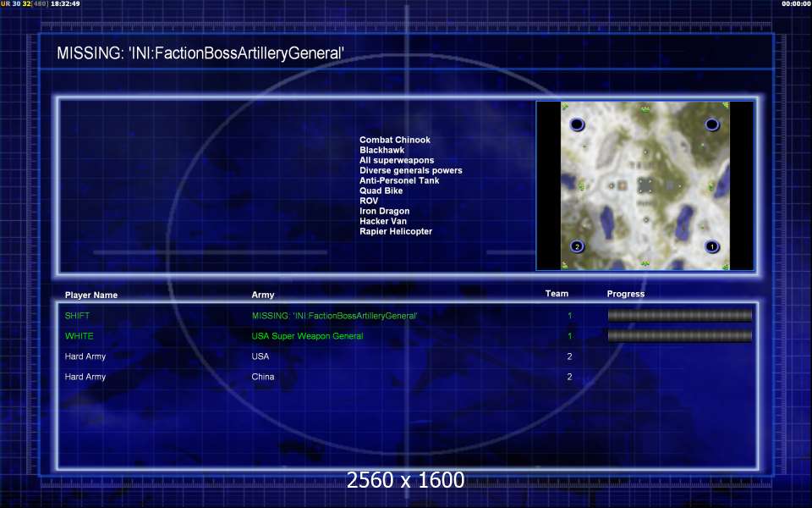812x508 pixels.
Task: Select empty start marker in minimap's upper-left corner
Action: click(x=577, y=124)
